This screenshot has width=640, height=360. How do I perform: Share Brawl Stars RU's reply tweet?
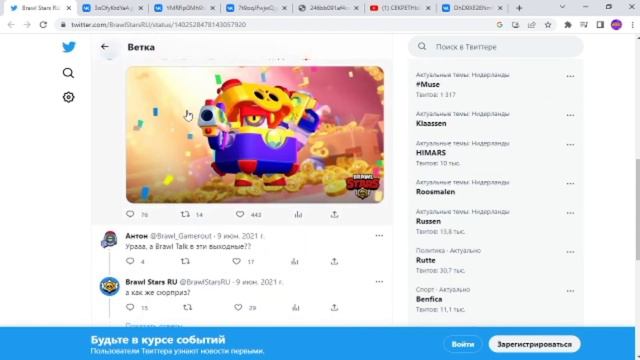[x=334, y=307]
